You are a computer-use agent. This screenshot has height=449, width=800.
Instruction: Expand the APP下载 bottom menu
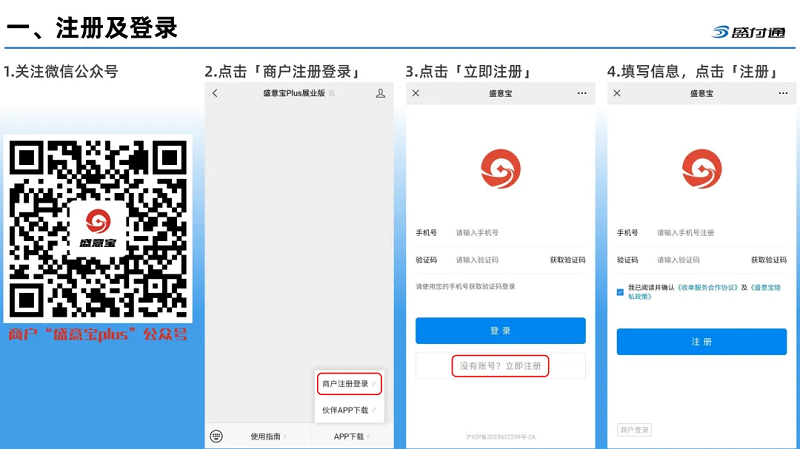[351, 436]
